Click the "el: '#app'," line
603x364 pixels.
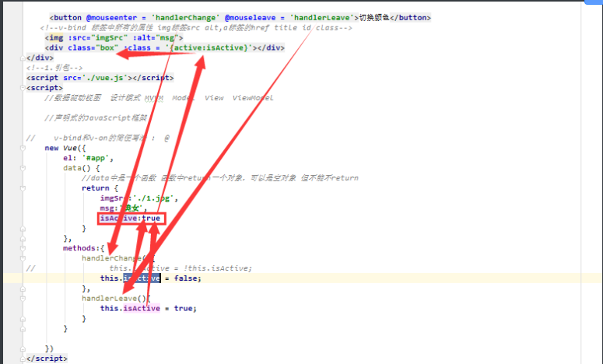(89, 158)
